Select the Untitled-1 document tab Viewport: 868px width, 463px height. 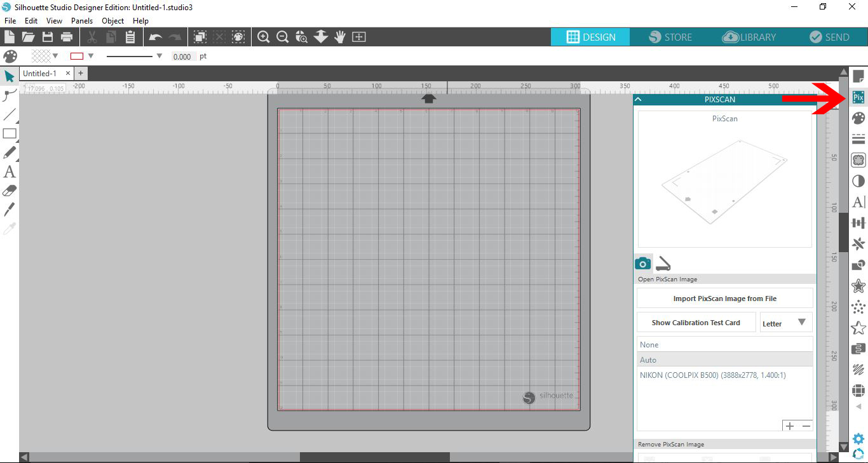tap(39, 74)
